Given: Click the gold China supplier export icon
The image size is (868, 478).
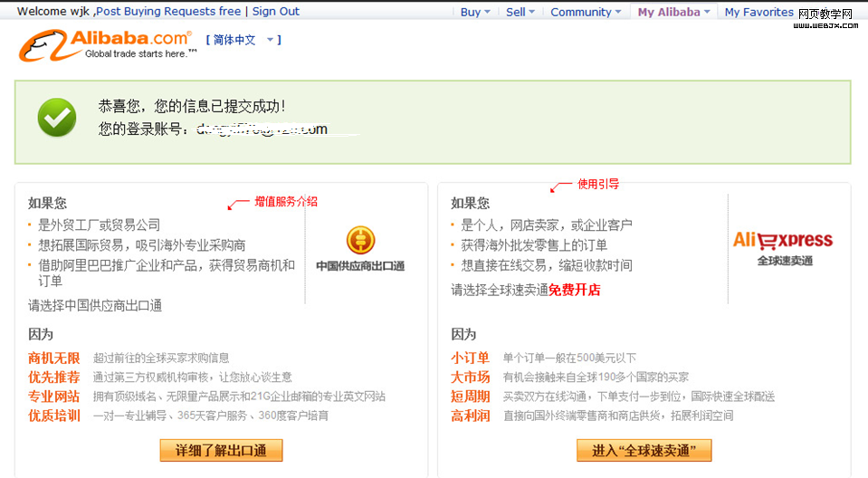Looking at the screenshot, I should coord(360,240).
